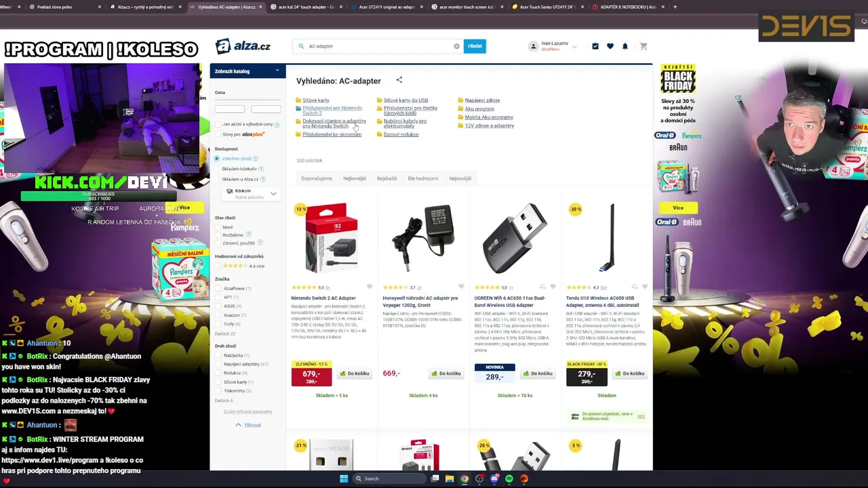Open the Discord icon in the taskbar
The width and height of the screenshot is (868, 488).
click(x=494, y=479)
